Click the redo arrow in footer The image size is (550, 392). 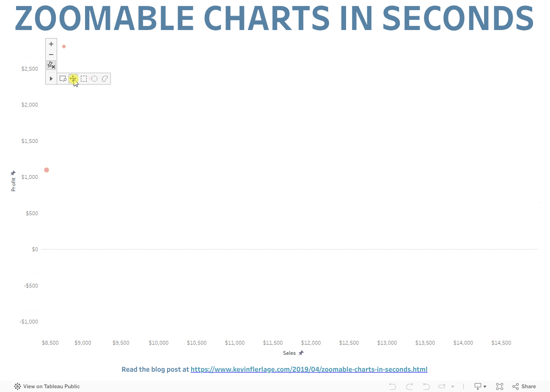[410, 387]
